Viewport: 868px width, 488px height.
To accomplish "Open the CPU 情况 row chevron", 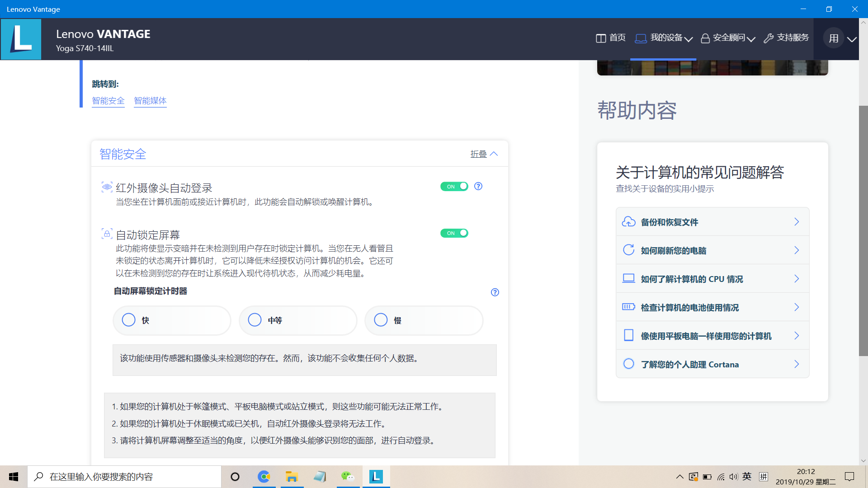I will coord(797,279).
